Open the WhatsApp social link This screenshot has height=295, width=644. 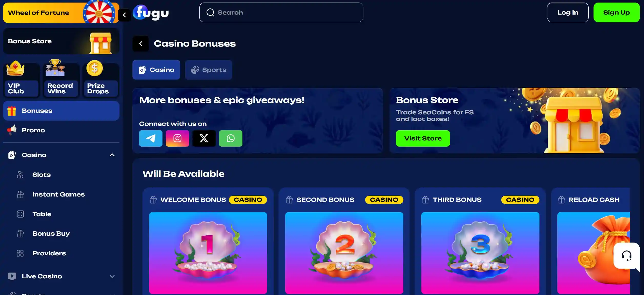[x=231, y=138]
